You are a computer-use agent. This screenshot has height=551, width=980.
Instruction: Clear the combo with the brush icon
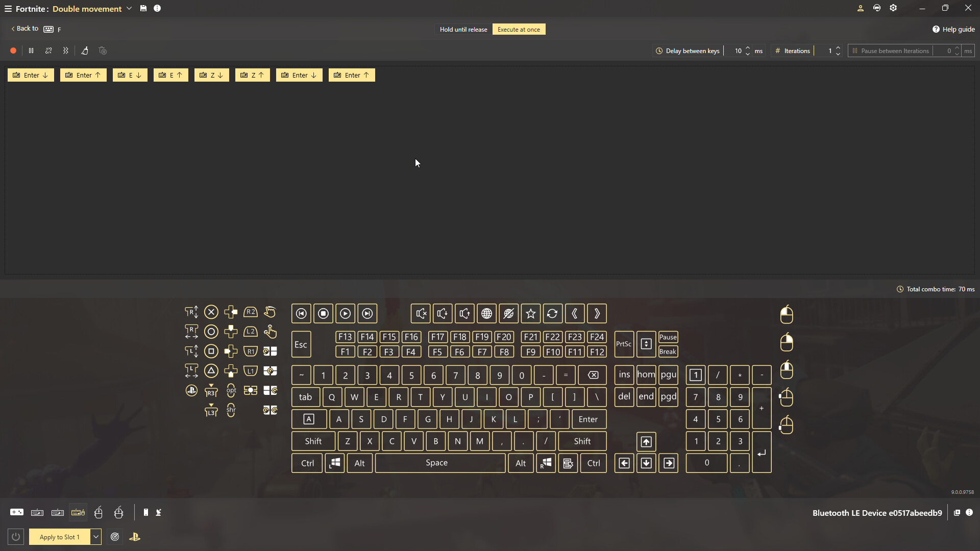point(85,51)
